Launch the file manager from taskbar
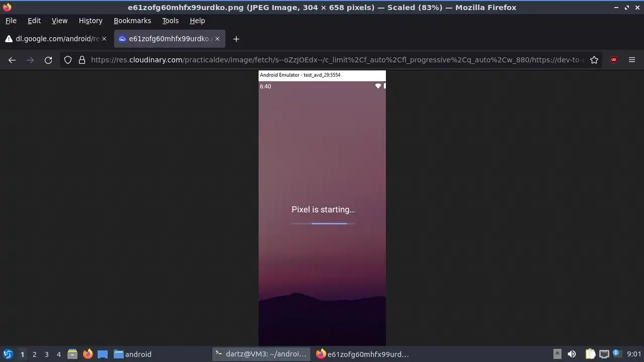The image size is (644, 362). pos(72,354)
